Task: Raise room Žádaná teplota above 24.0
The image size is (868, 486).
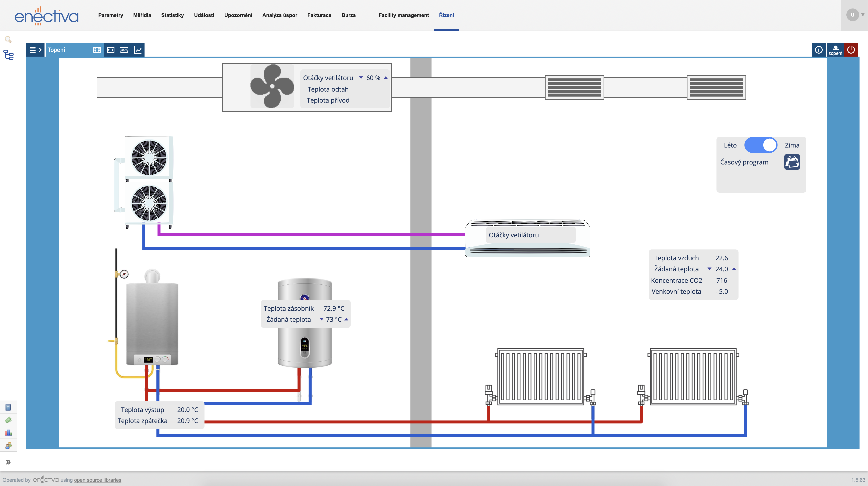Action: (x=734, y=269)
